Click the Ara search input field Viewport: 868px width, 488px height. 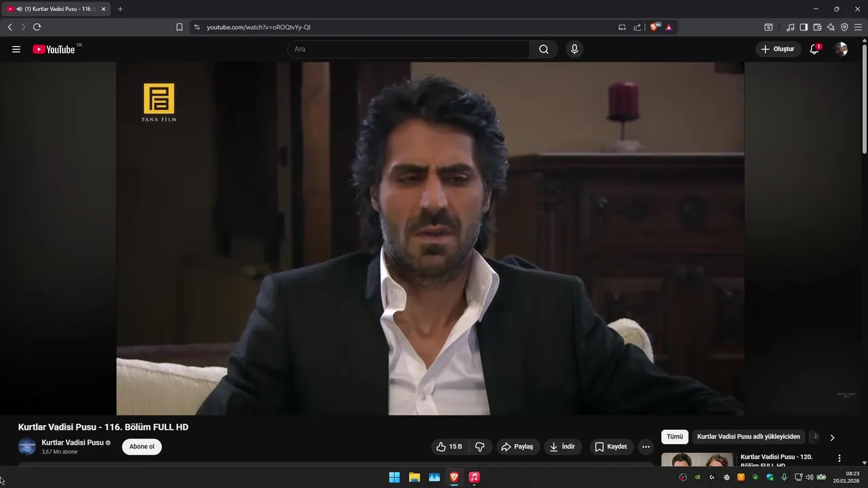tap(408, 49)
